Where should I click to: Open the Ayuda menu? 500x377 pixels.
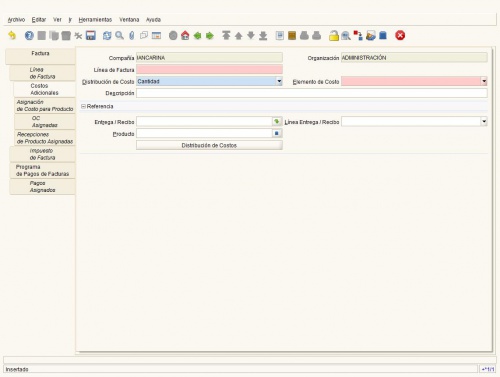(x=153, y=20)
